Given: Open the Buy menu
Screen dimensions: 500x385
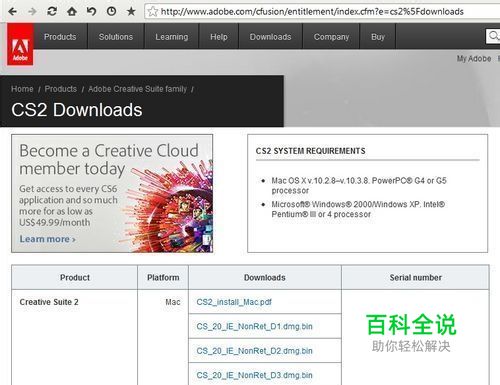Looking at the screenshot, I should (x=378, y=37).
